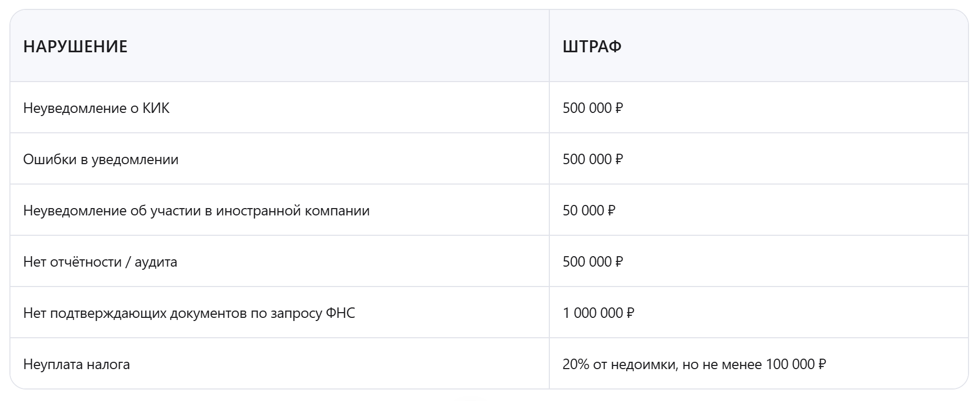Click the 50 000 ₽ fine value
The image size is (980, 401).
click(x=589, y=211)
